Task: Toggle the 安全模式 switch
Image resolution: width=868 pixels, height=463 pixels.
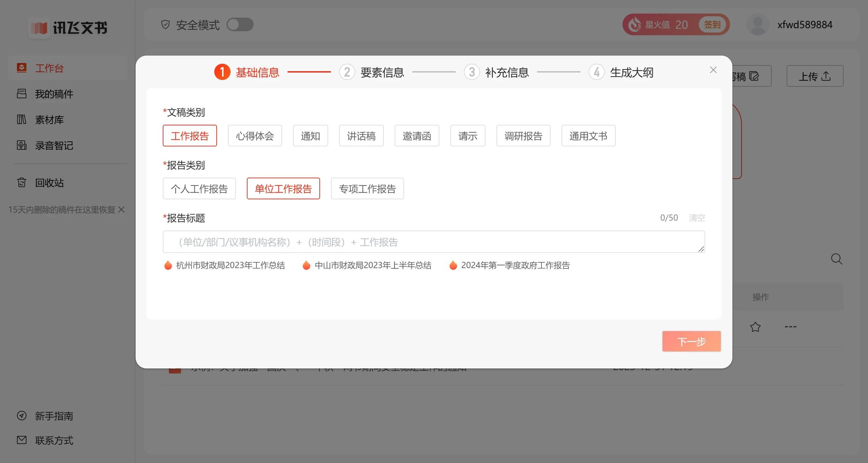Action: 240,24
